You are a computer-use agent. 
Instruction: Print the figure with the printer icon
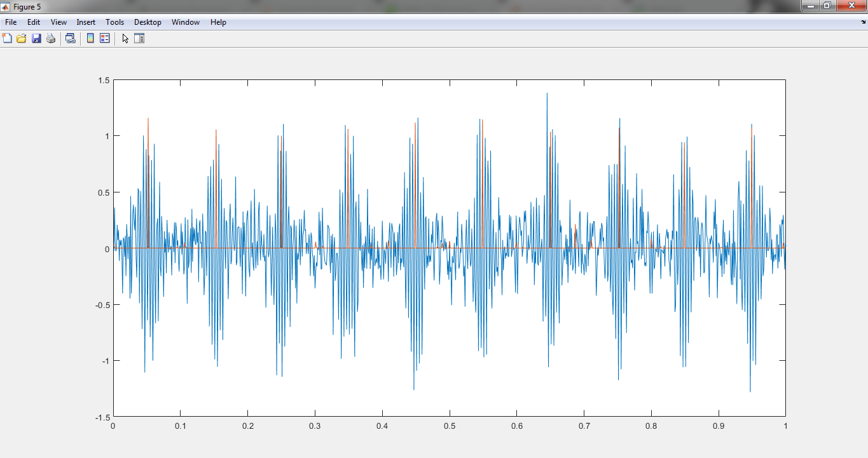click(x=51, y=38)
